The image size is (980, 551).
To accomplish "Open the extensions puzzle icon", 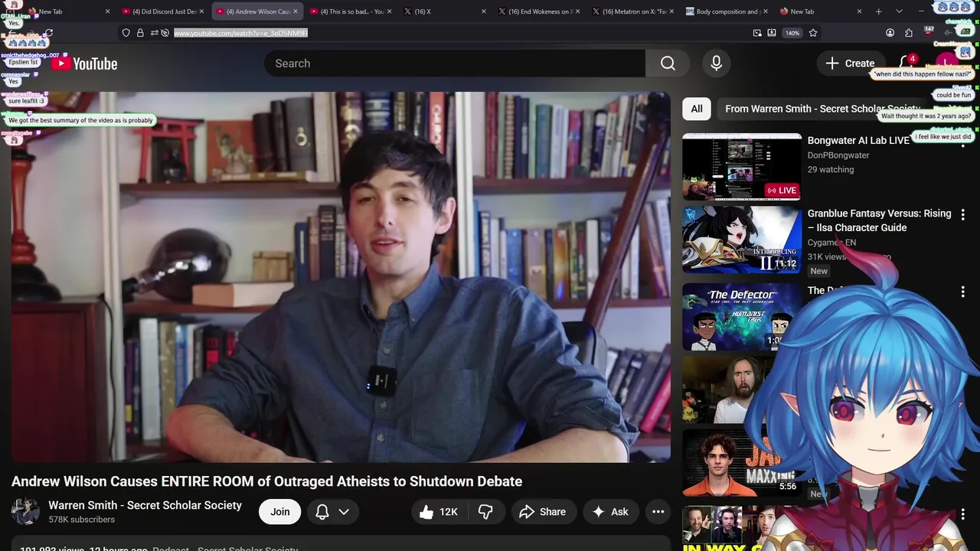I will pos(909,33).
